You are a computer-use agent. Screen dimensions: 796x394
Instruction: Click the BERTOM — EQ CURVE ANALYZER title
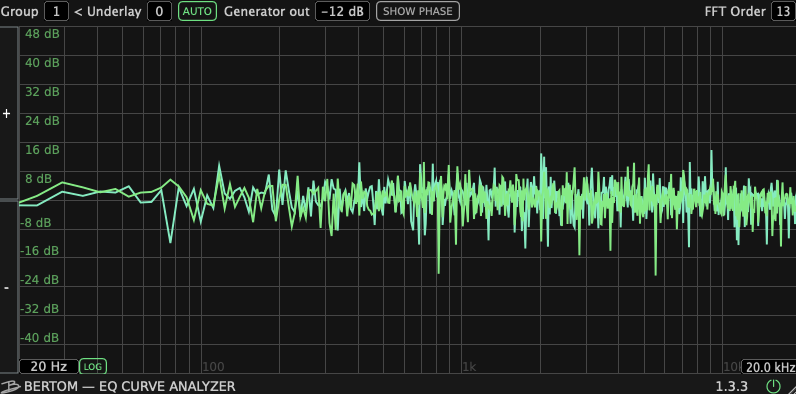point(129,386)
